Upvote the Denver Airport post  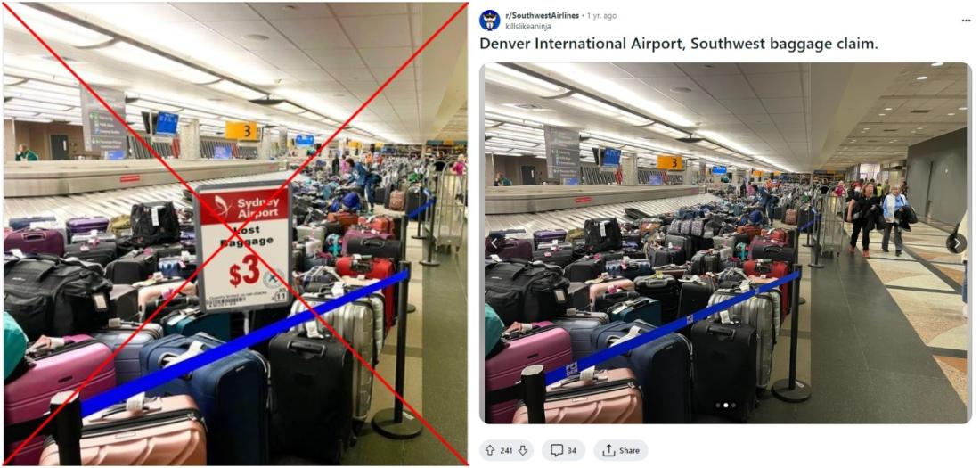490,450
